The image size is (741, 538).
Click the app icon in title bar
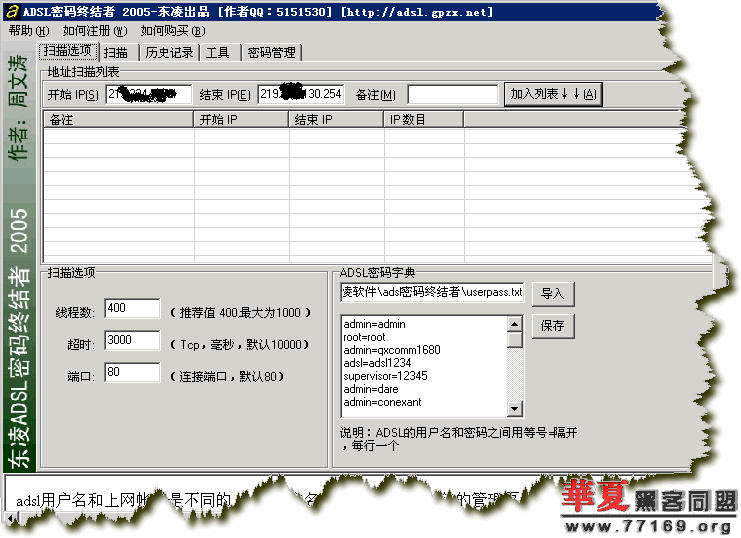12,11
